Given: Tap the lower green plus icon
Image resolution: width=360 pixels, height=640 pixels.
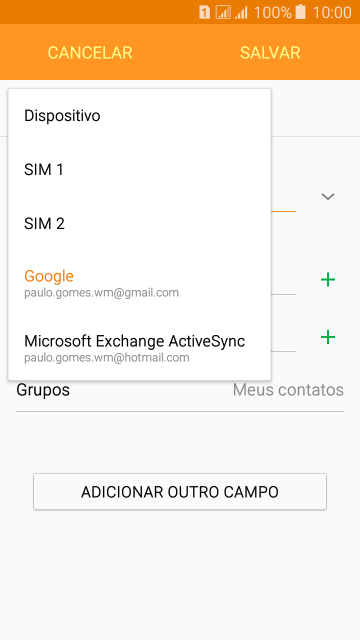Looking at the screenshot, I should 328,337.
